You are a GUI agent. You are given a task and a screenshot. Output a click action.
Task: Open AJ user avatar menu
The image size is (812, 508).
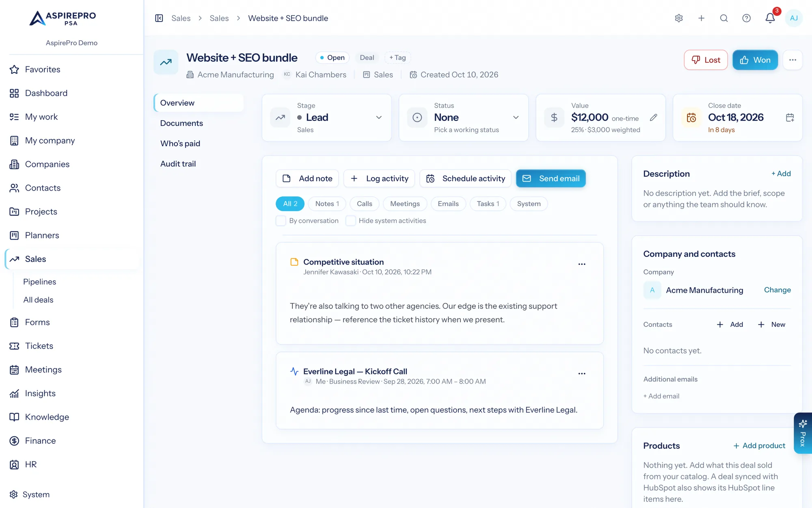[794, 18]
